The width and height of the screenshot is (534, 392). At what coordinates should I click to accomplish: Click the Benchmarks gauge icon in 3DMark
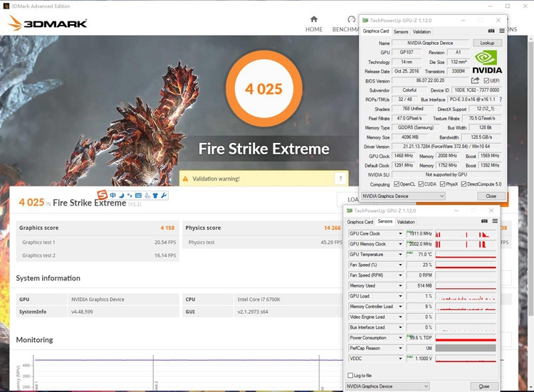(x=352, y=19)
